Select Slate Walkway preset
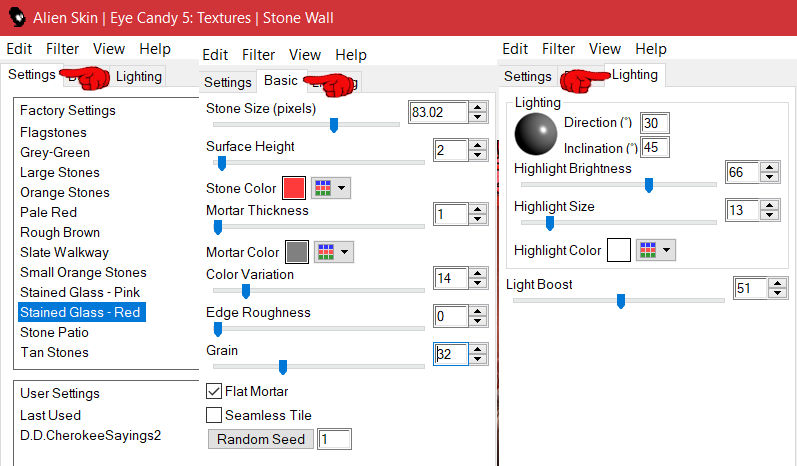This screenshot has height=466, width=797. tap(64, 252)
